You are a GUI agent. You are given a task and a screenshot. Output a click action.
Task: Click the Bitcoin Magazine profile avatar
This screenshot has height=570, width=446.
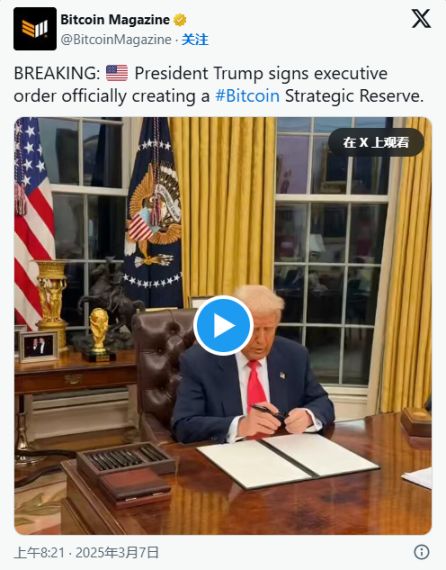tap(35, 29)
